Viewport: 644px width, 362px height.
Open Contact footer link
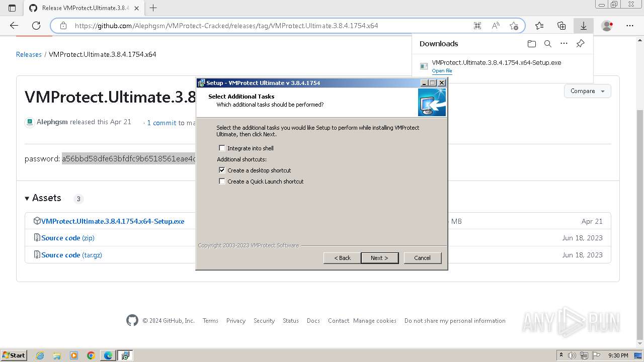tap(339, 321)
